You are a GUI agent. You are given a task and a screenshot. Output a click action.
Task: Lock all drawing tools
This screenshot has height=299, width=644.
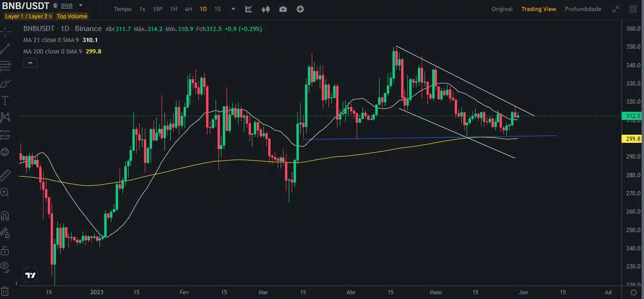click(5, 250)
